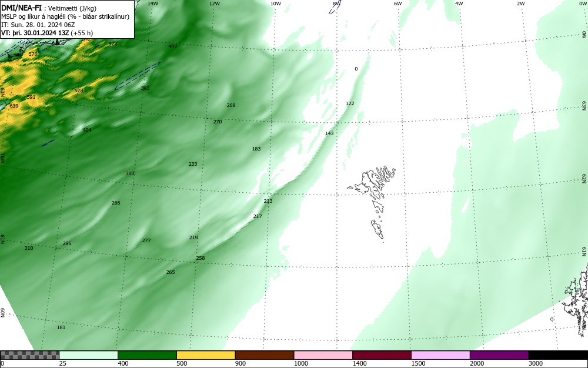Click the 6W longitude label
Image resolution: width=588 pixels, height=368 pixels.
tap(398, 4)
